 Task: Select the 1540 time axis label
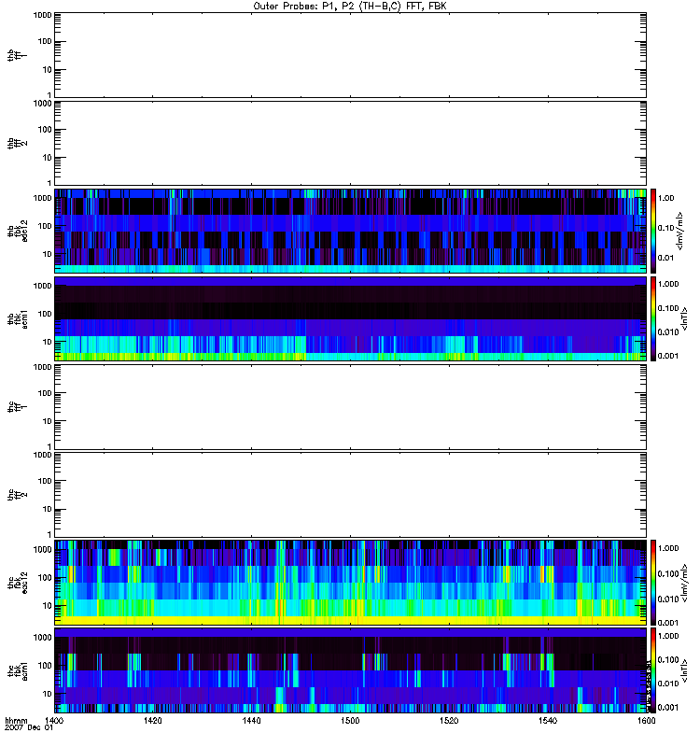coord(545,722)
